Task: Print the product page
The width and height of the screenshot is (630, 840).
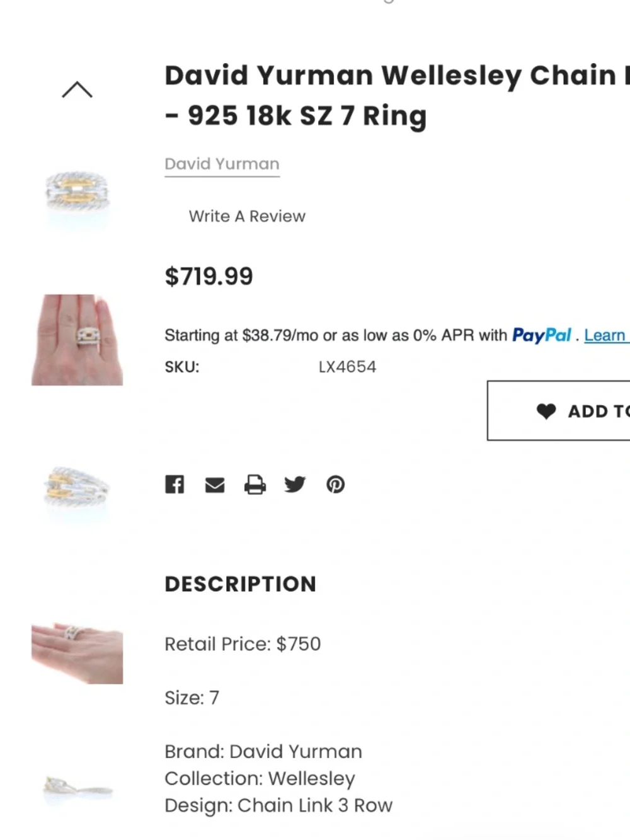Action: pos(255,485)
